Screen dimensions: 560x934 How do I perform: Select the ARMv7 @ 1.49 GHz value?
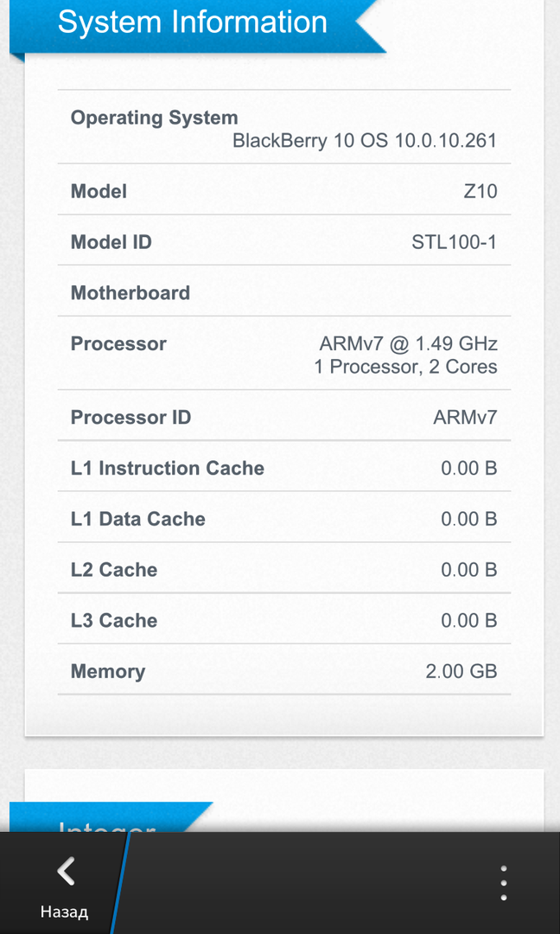pos(408,343)
